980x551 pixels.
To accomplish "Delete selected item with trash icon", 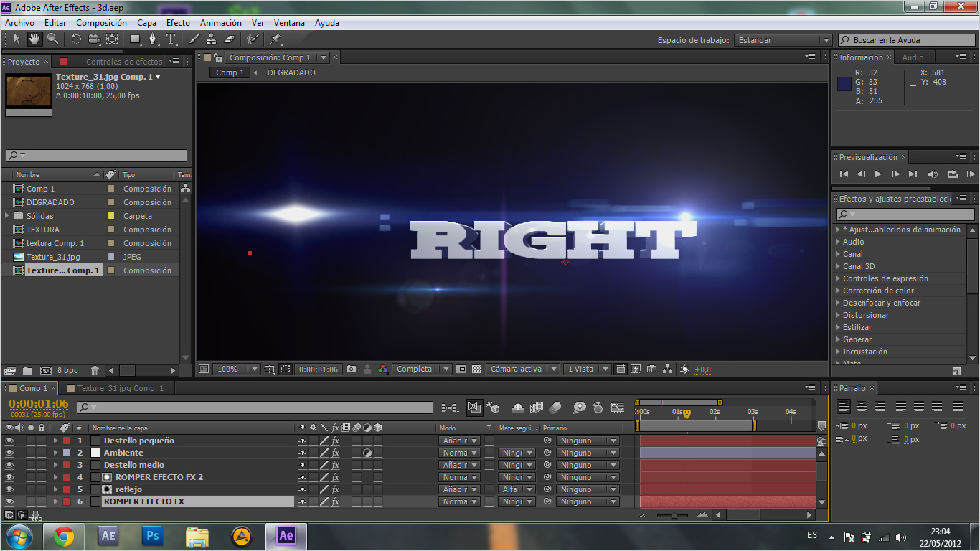I will coord(95,370).
